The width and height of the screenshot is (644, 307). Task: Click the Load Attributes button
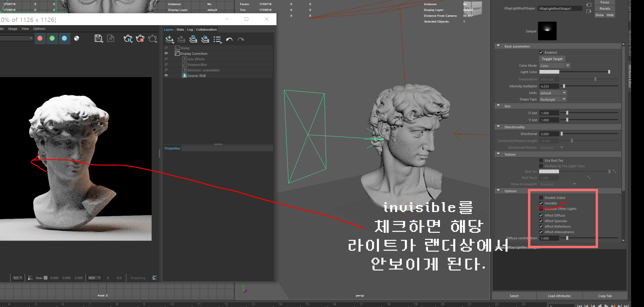pyautogui.click(x=559, y=296)
